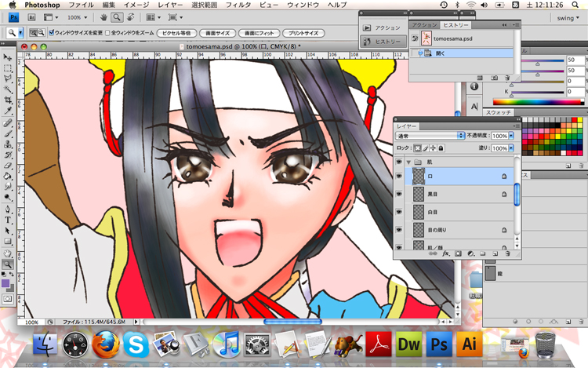Choose Zoom In mode option
The height and width of the screenshot is (368, 588).
[x=34, y=33]
